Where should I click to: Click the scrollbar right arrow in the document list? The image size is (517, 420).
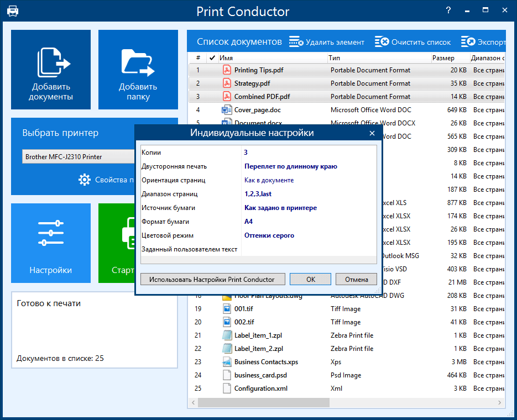tap(499, 402)
